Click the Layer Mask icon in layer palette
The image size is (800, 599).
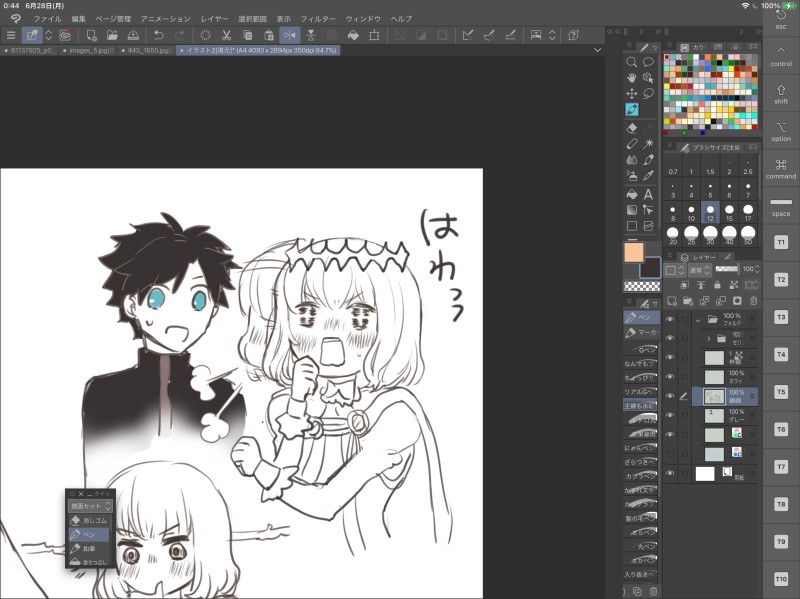tap(737, 301)
